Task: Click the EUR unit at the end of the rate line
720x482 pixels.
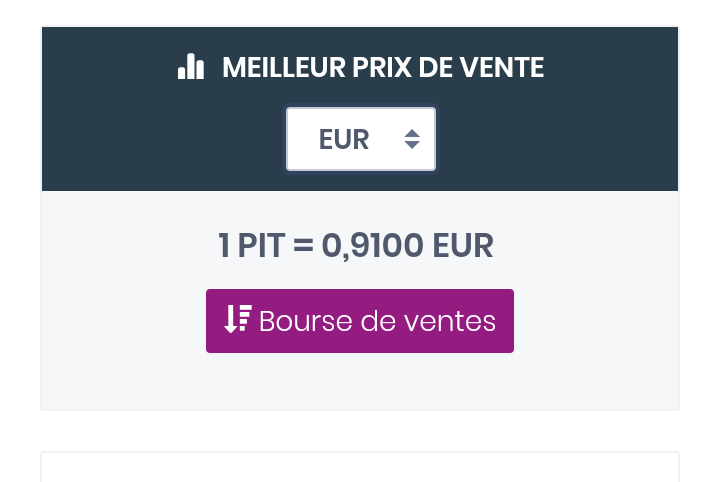Action: 463,246
